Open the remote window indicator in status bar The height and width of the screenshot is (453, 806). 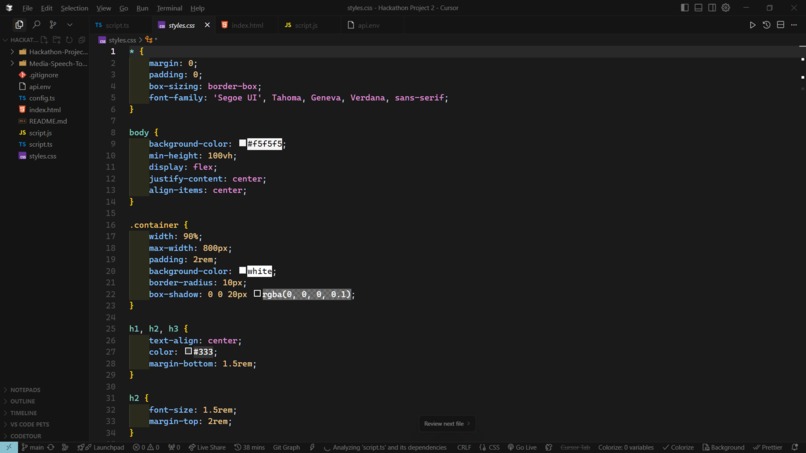point(9,447)
